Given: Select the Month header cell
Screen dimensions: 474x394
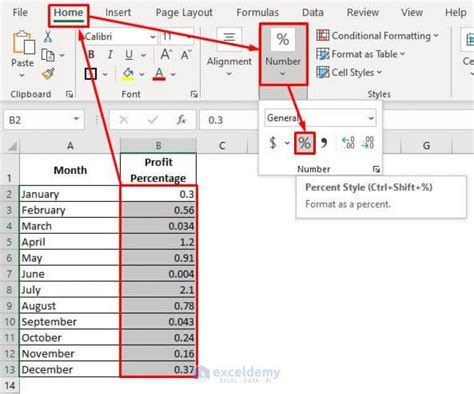Looking at the screenshot, I should pyautogui.click(x=70, y=170).
